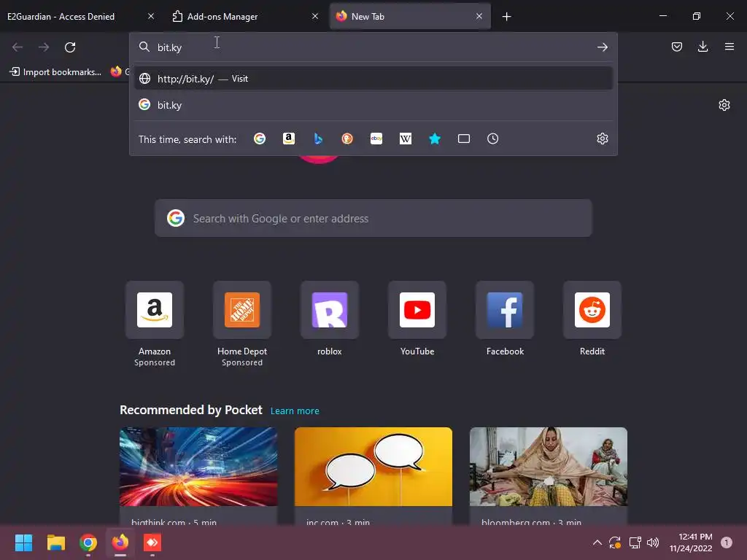Focus the address bar containing bit.ky

373,47
